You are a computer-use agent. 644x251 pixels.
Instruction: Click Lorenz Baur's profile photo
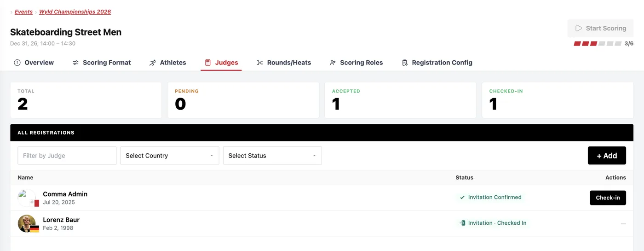[x=27, y=223]
